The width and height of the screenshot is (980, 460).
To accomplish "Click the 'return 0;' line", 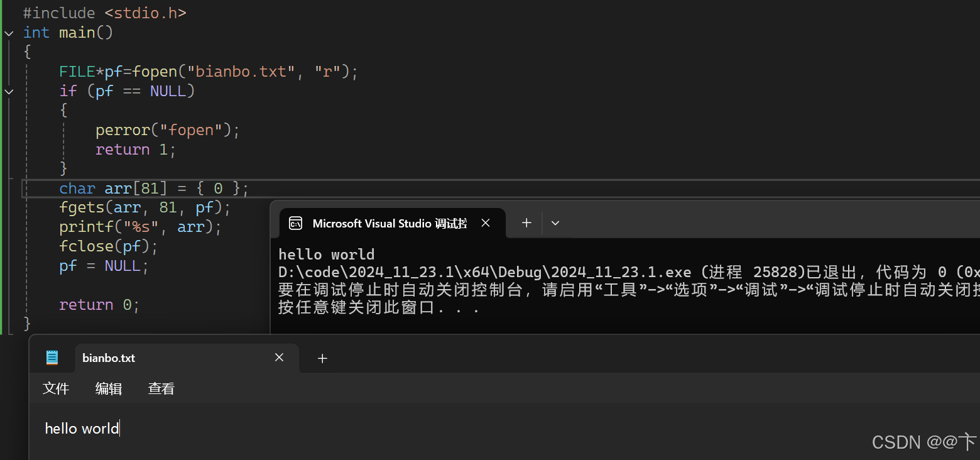I will pyautogui.click(x=99, y=305).
